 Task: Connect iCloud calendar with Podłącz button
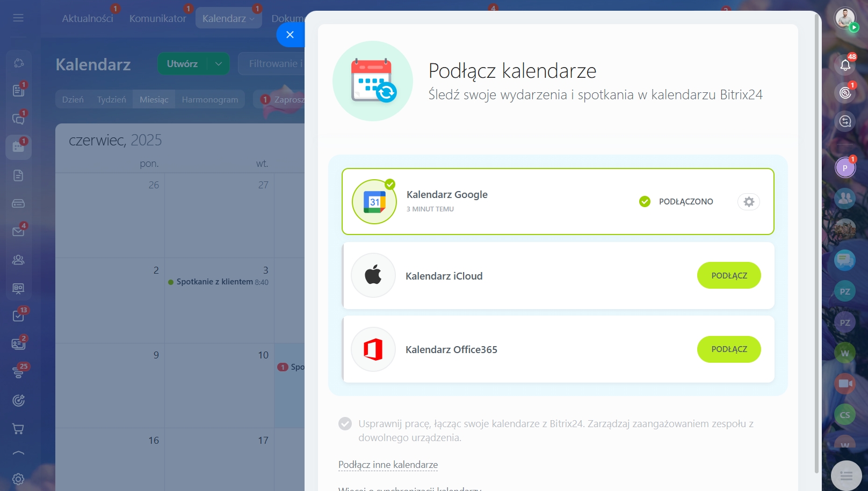729,275
